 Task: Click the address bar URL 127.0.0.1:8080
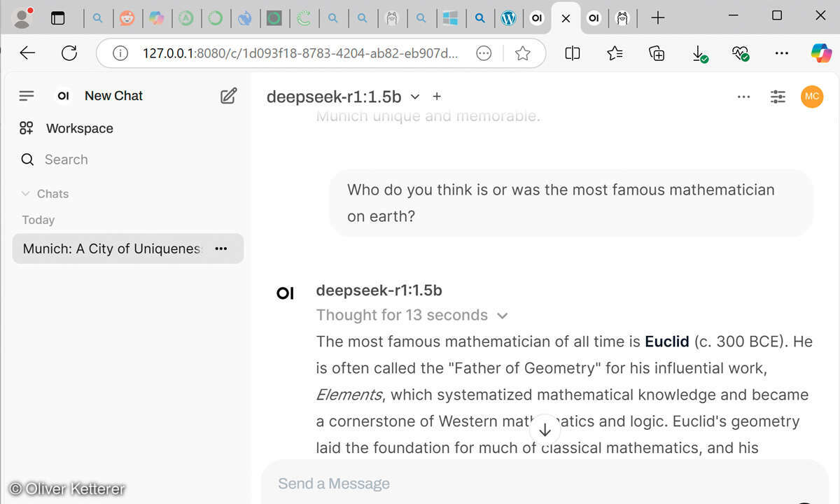[301, 53]
